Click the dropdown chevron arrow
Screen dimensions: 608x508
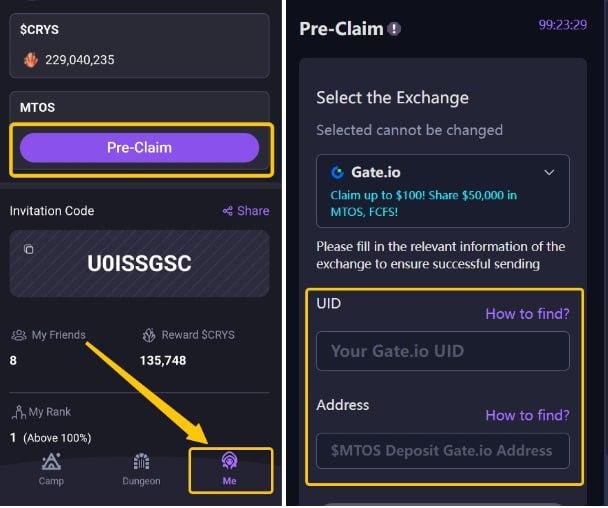pos(549,172)
